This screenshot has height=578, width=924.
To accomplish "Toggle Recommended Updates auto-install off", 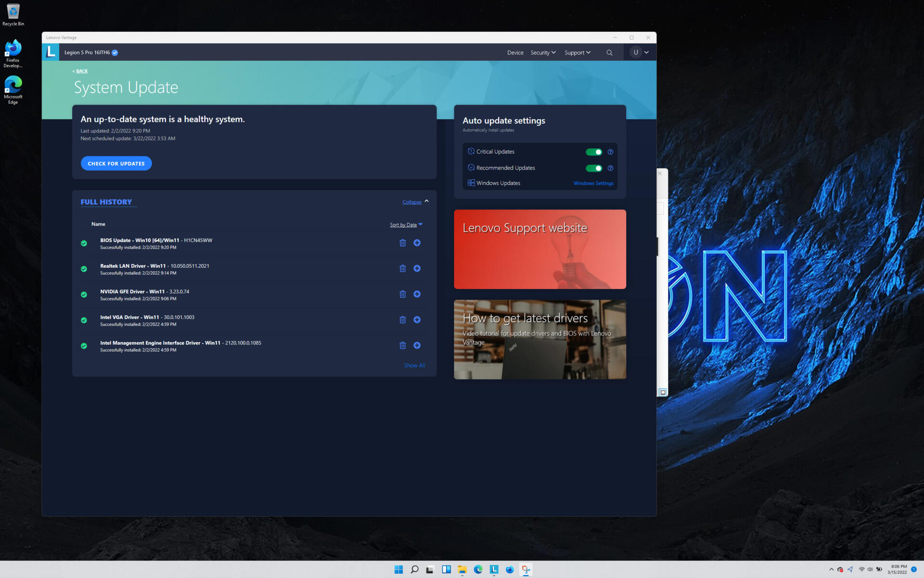I will (x=593, y=168).
